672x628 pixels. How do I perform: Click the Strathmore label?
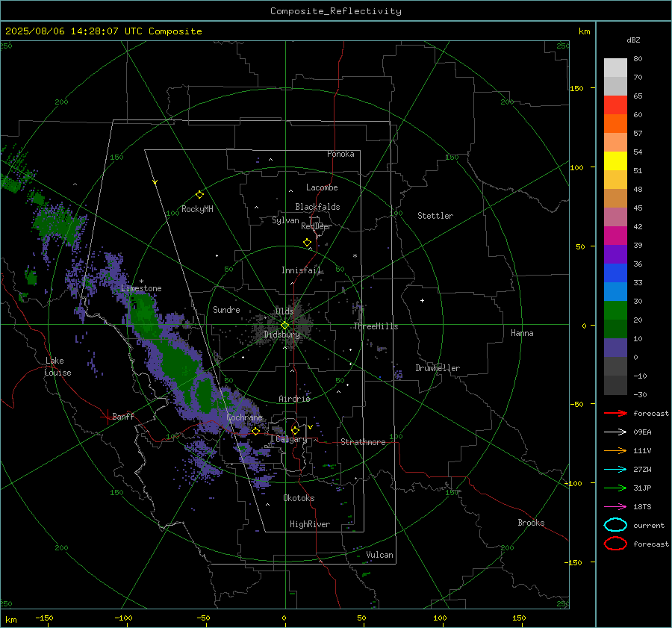(x=363, y=442)
